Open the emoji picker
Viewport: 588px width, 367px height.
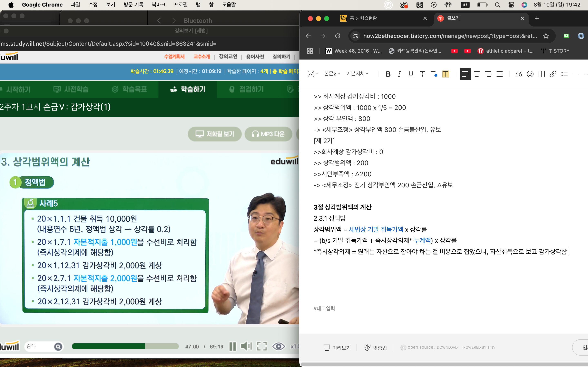click(530, 74)
